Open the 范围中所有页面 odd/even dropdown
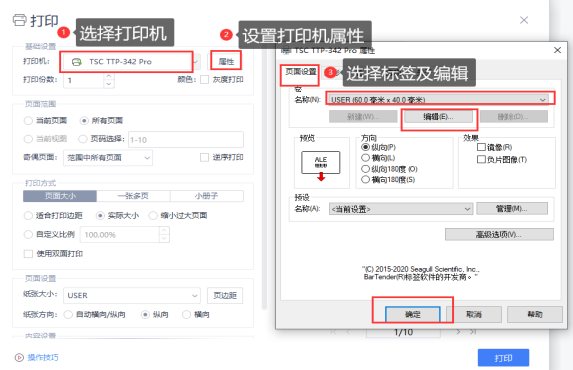 pyautogui.click(x=108, y=158)
